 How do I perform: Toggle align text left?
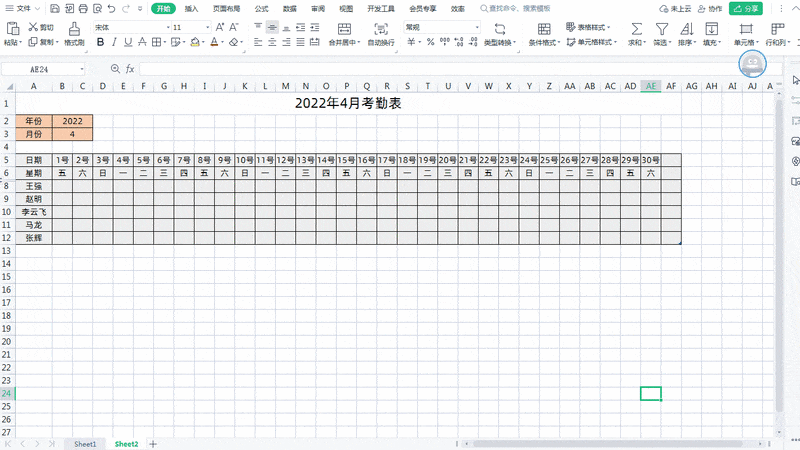coord(258,42)
